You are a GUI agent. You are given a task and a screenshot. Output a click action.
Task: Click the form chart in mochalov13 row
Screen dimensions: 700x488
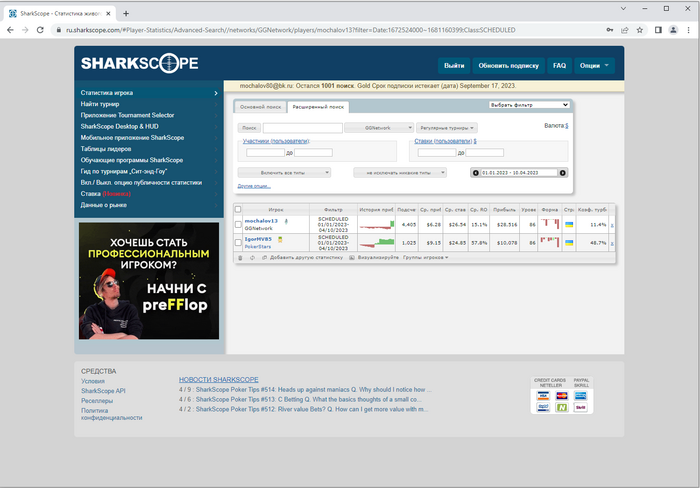[550, 224]
